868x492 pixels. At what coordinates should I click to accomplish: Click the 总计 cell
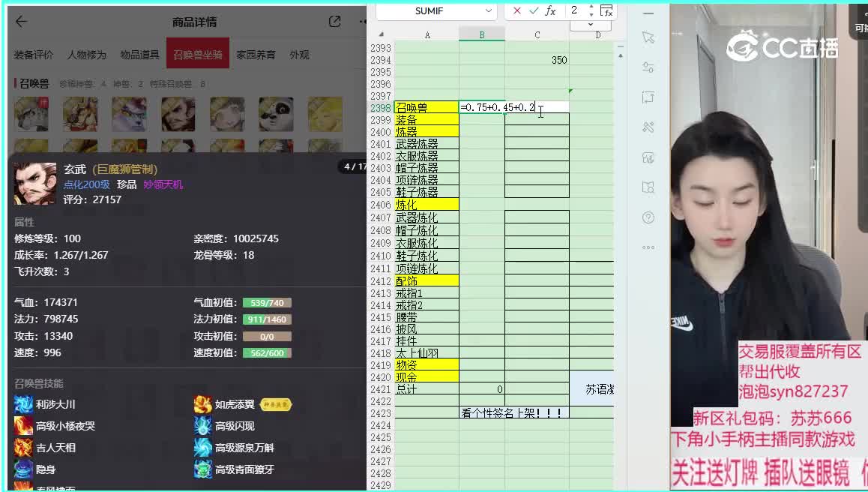[x=427, y=389]
